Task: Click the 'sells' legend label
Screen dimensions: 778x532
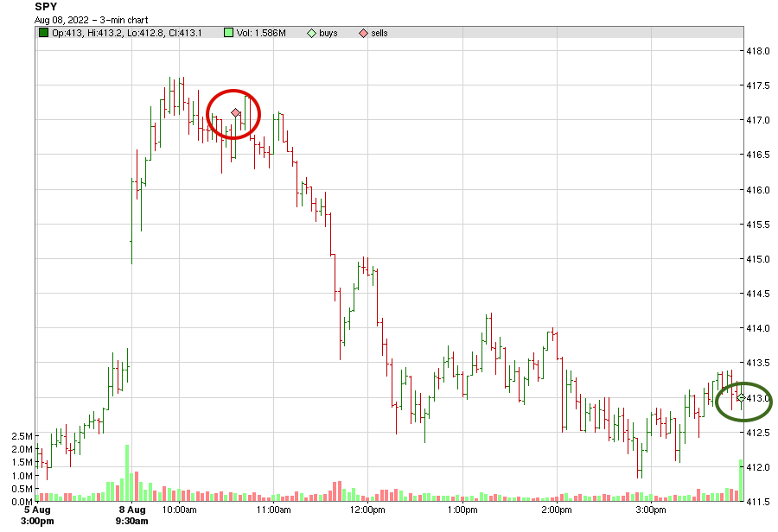Action: pos(379,33)
